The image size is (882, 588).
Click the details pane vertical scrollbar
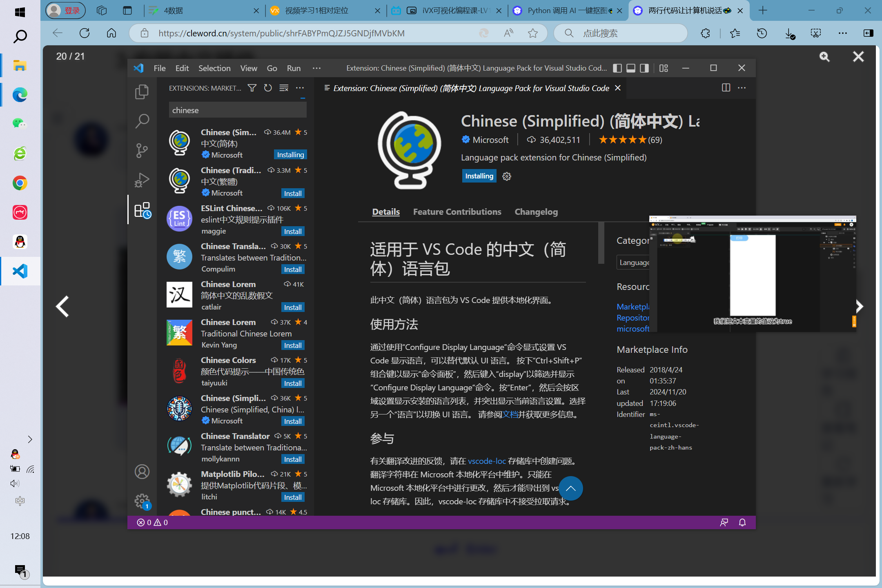click(x=601, y=243)
